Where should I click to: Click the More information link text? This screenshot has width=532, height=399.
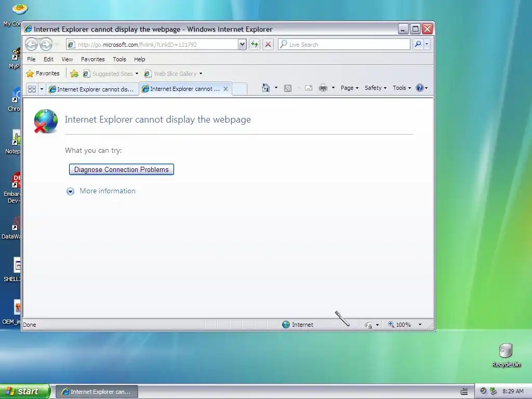click(108, 191)
